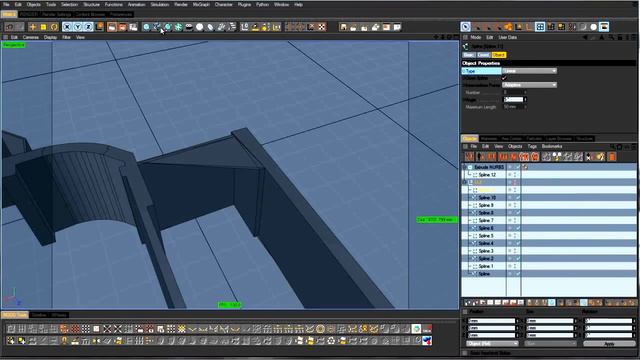This screenshot has height=360, width=640.
Task: Open the spline Type dropdown showing Linear
Action: [529, 71]
